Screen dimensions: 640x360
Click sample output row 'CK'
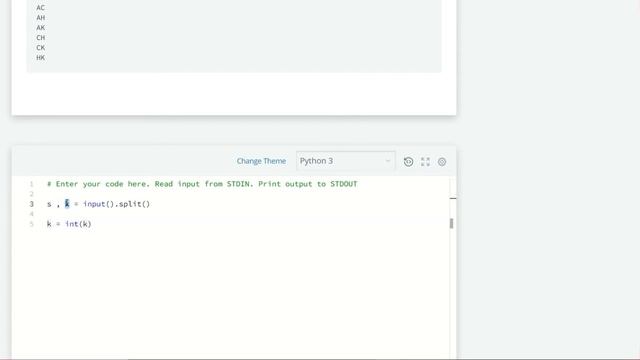(x=40, y=48)
